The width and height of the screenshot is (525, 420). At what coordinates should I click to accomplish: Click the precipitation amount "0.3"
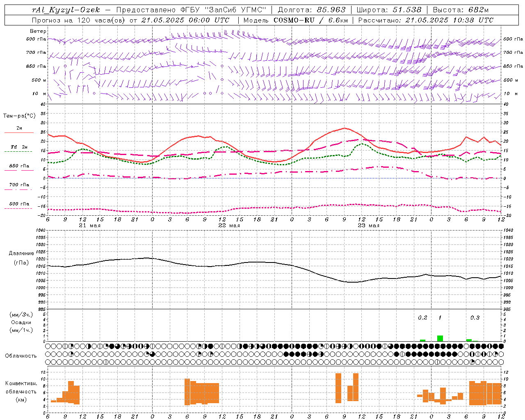point(475,318)
